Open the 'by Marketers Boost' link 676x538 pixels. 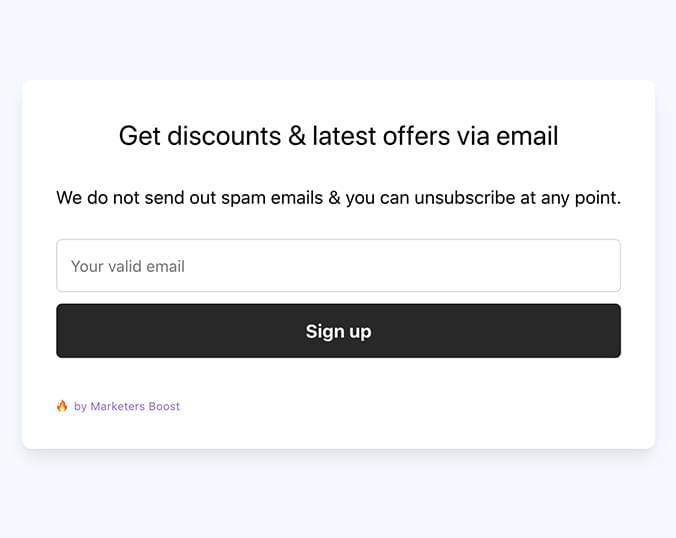tap(127, 407)
